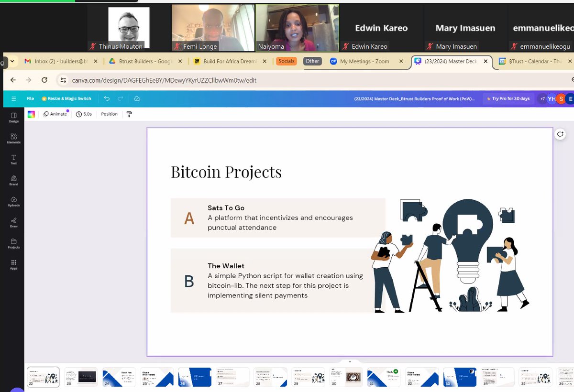Switch to the BTrust Calendar tab
Screen dimensions: 574x392
click(x=535, y=61)
